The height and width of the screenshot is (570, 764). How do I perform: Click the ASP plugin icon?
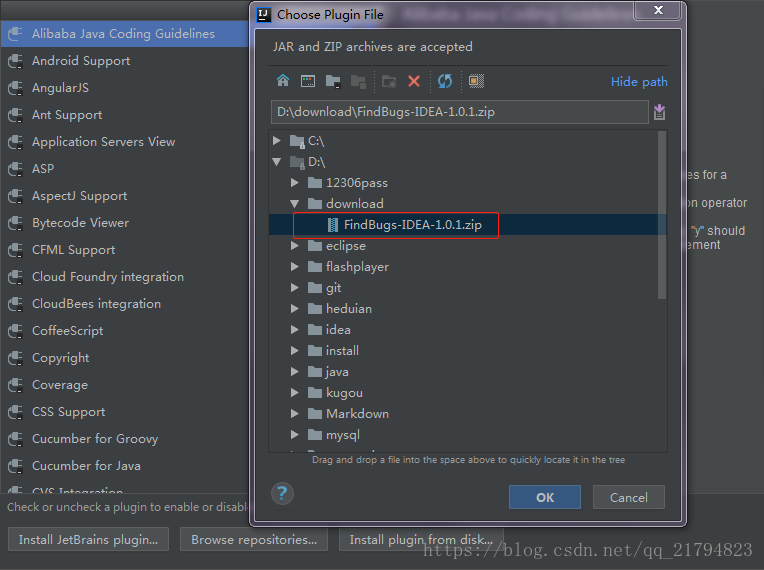tap(16, 169)
